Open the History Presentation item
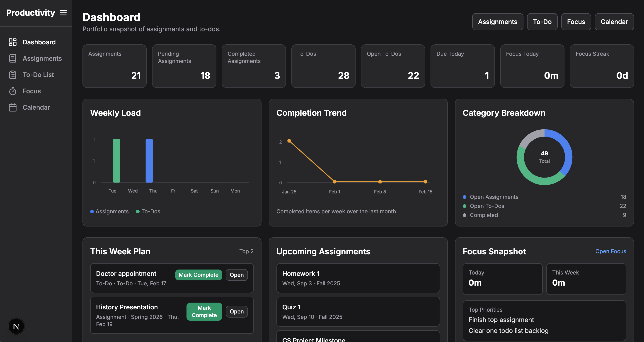The image size is (644, 342). pos(237,311)
